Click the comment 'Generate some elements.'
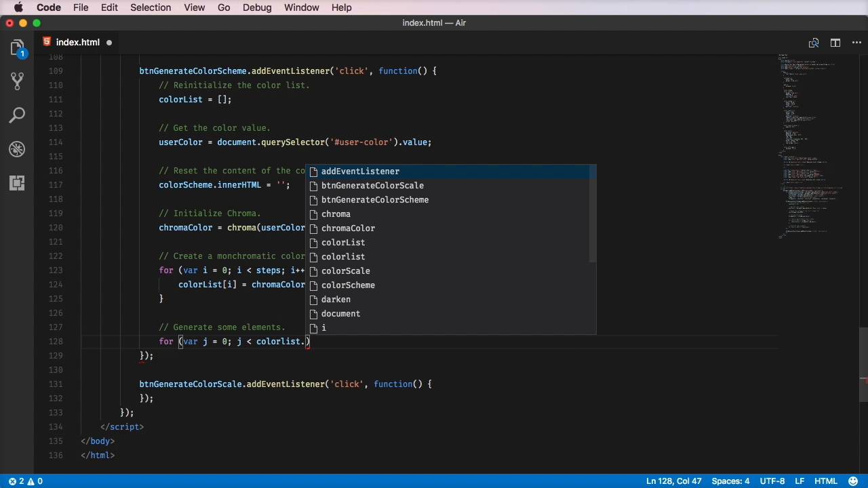Image resolution: width=868 pixels, height=488 pixels. (x=222, y=327)
